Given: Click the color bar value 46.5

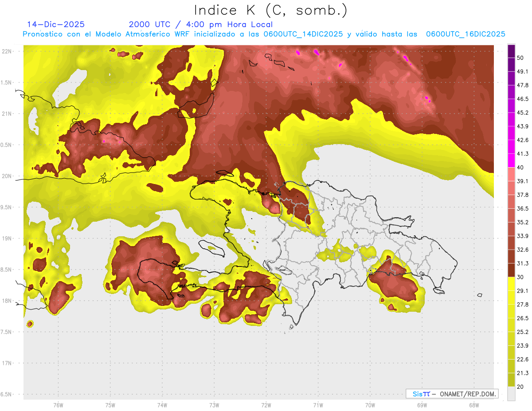Looking at the screenshot, I should point(522,99).
